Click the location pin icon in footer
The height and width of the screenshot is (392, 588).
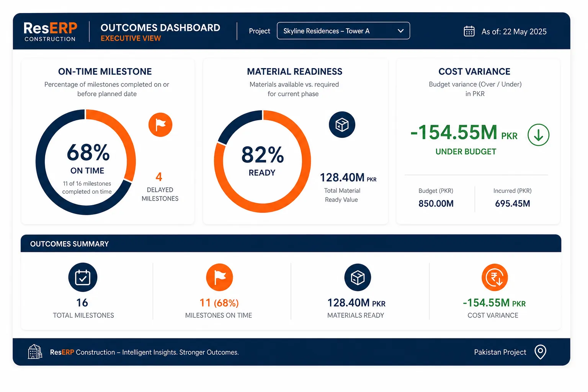coord(540,352)
